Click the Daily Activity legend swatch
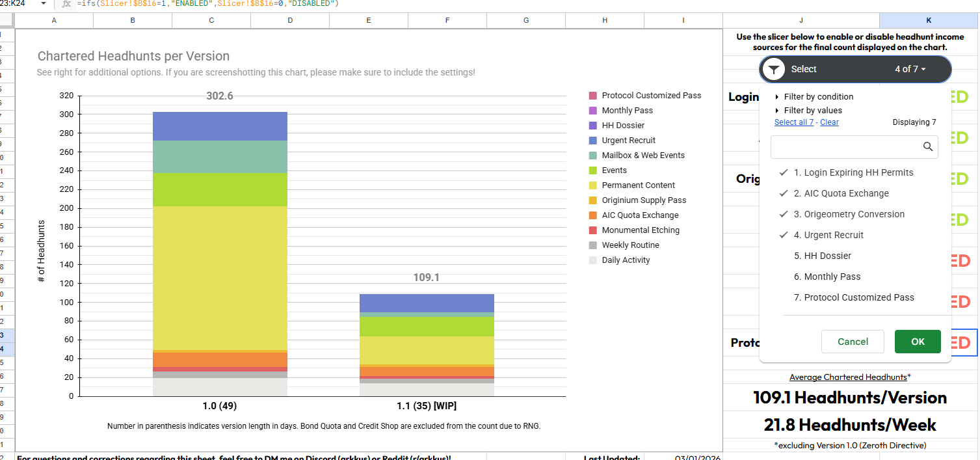980x460 pixels. click(x=592, y=260)
